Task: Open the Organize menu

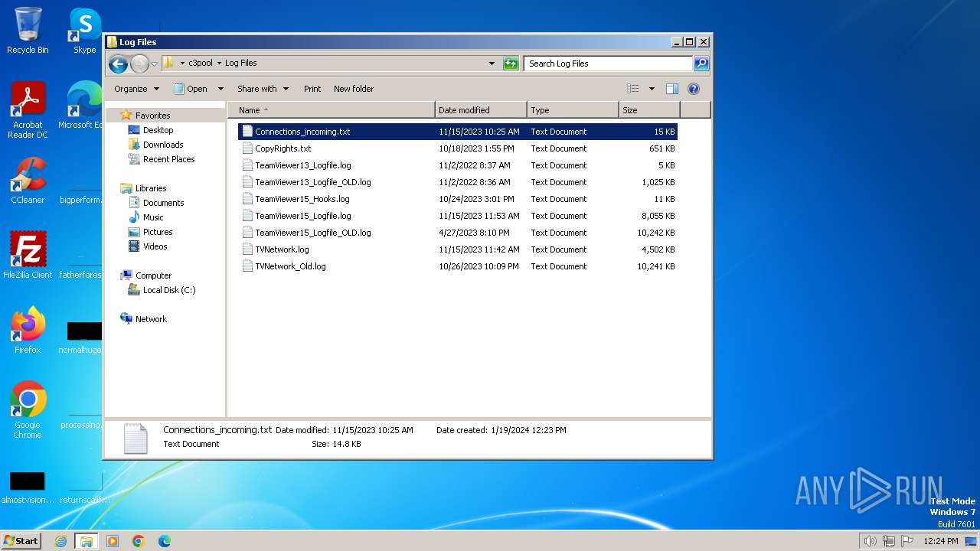Action: click(x=136, y=89)
